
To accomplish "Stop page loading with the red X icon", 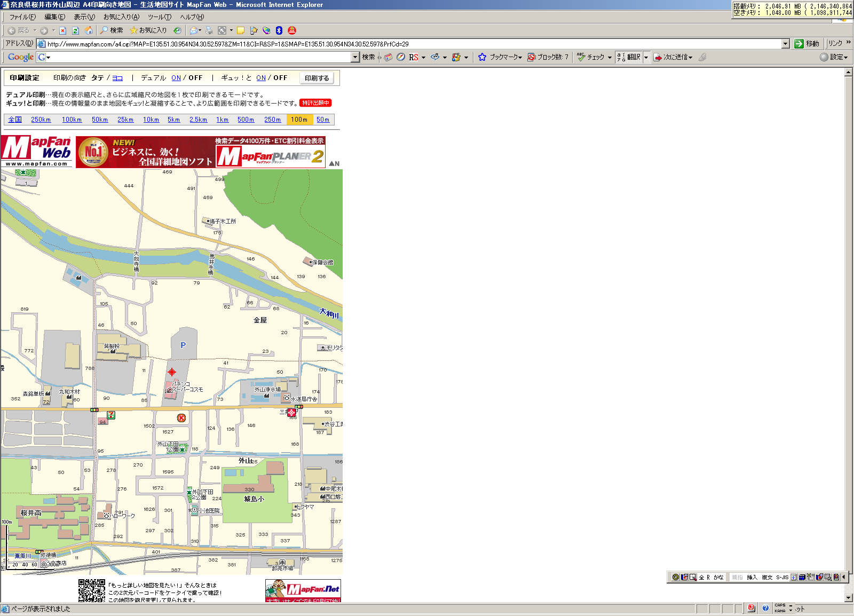I will coord(62,30).
